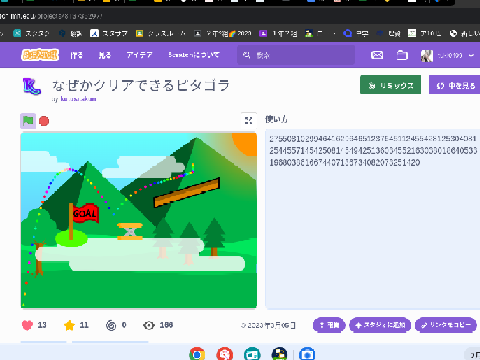Click the 使い方 (Instructions) heading

(276, 119)
